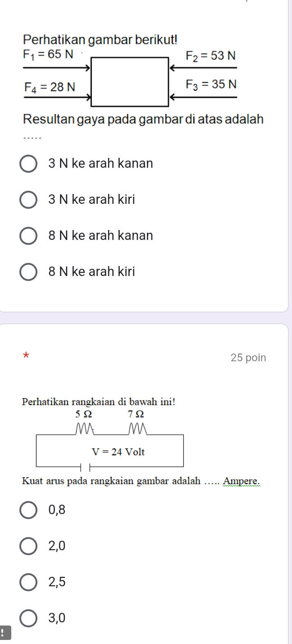Click the text "Perhatikan rangkaian di bawah ini!"
Image resolution: width=292 pixels, height=644 pixels.
[99, 401]
